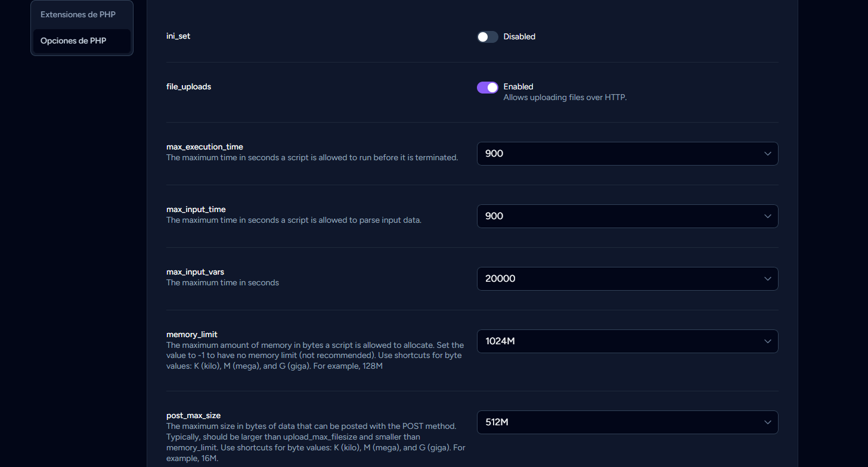The width and height of the screenshot is (868, 467).
Task: Expand the post_max_size 512M dropdown
Action: [x=620, y=422]
